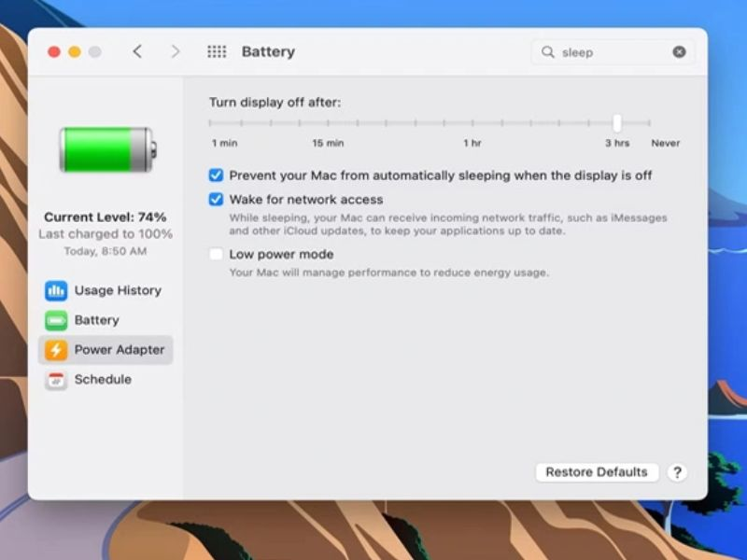Click the magnifying glass search icon
The width and height of the screenshot is (747, 560).
pos(548,52)
